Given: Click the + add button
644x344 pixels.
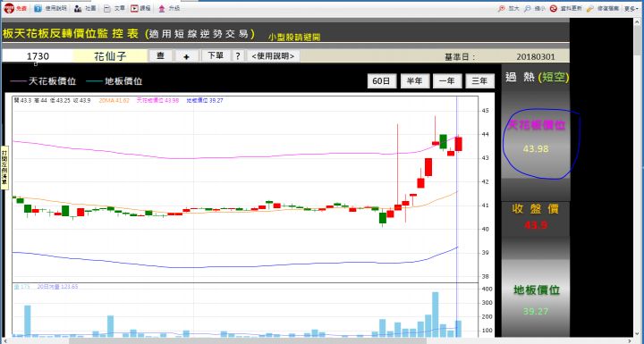Looking at the screenshot, I should pyautogui.click(x=186, y=56).
